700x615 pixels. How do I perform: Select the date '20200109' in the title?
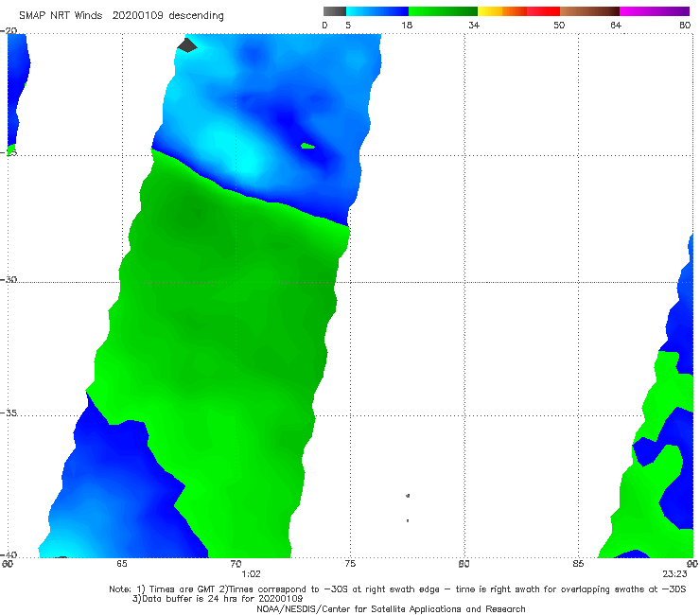click(x=138, y=15)
